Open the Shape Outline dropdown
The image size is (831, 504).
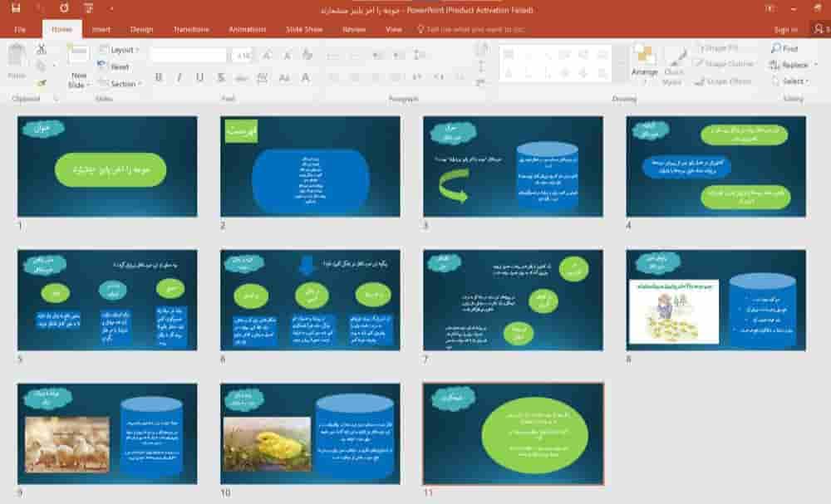pyautogui.click(x=724, y=64)
